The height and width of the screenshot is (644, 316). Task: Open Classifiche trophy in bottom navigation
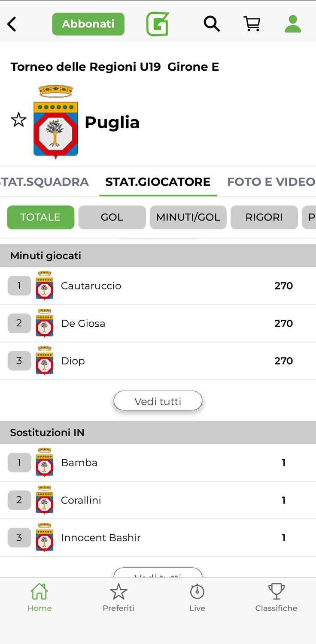tap(276, 597)
